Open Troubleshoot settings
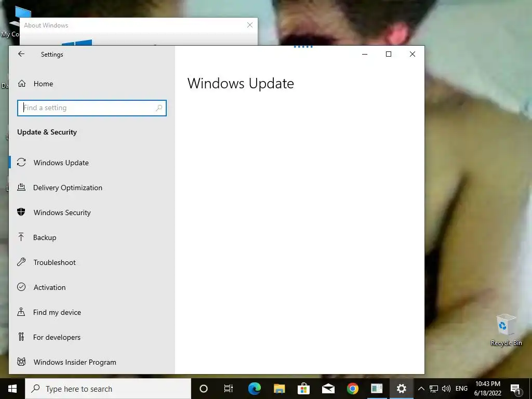Viewport: 532px width, 399px height. [x=54, y=262]
